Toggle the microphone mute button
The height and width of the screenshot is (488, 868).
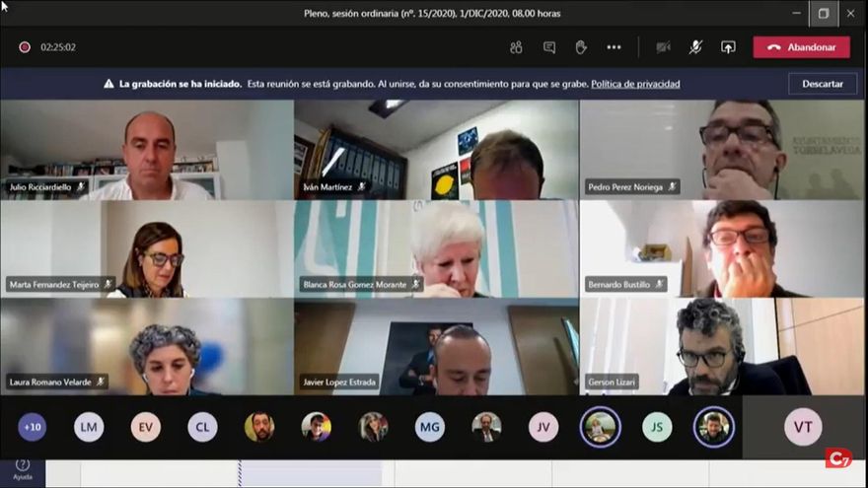pos(695,47)
